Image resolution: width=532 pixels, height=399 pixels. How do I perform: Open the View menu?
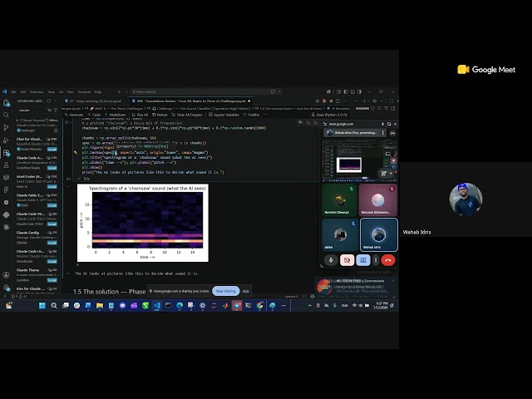point(52,92)
